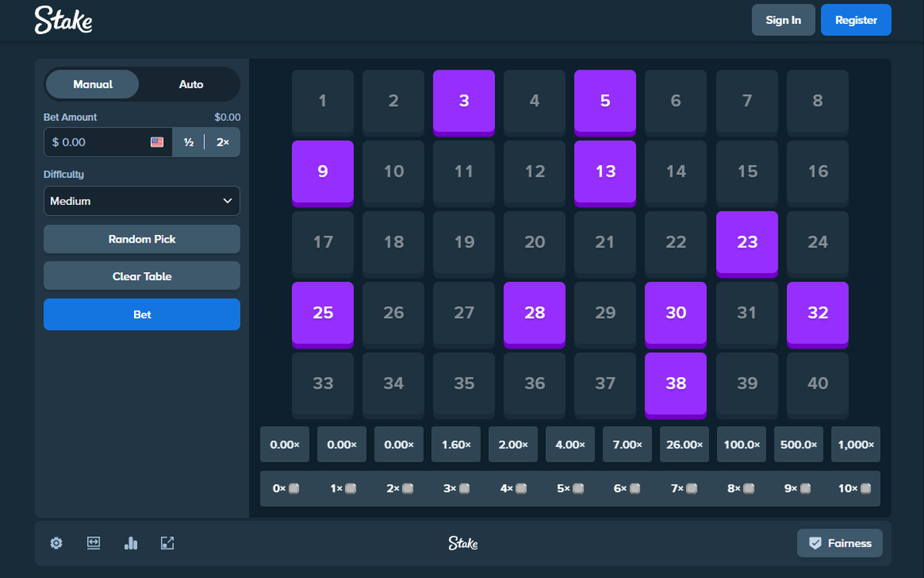Click the Clear Table button
This screenshot has width=924, height=578.
[x=142, y=276]
